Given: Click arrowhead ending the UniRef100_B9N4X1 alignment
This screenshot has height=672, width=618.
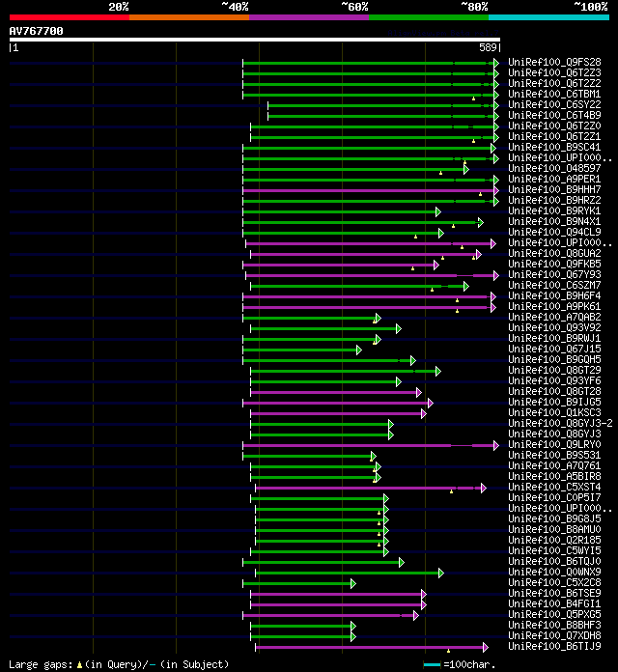Looking at the screenshot, I should tap(481, 222).
